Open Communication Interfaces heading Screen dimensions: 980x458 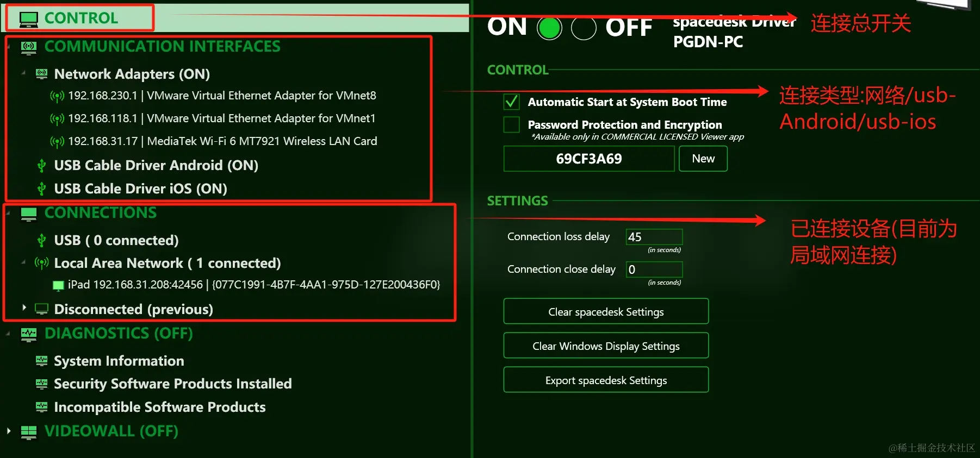pos(162,47)
